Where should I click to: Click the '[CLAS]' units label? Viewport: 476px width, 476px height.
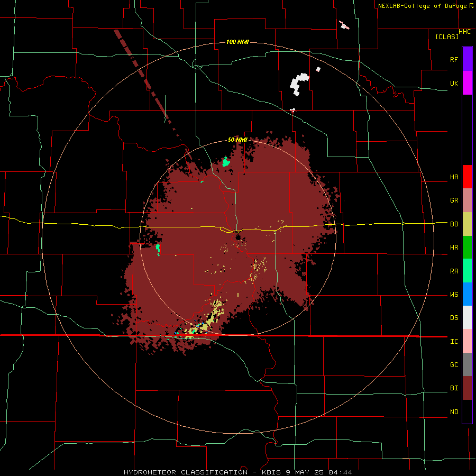click(x=447, y=37)
